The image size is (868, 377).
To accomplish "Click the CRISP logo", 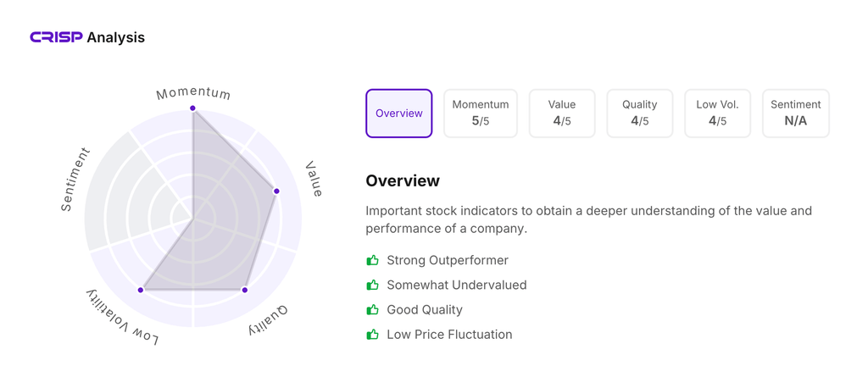I will point(56,37).
